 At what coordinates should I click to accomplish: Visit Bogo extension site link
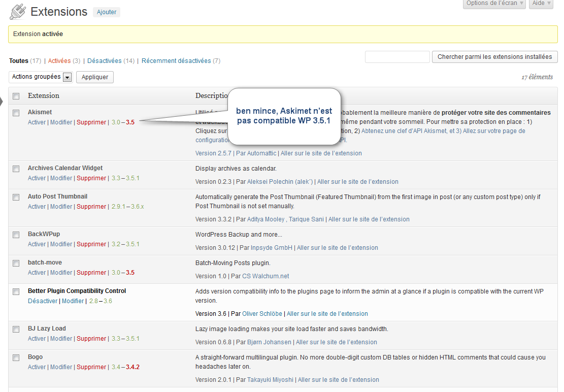(x=339, y=380)
